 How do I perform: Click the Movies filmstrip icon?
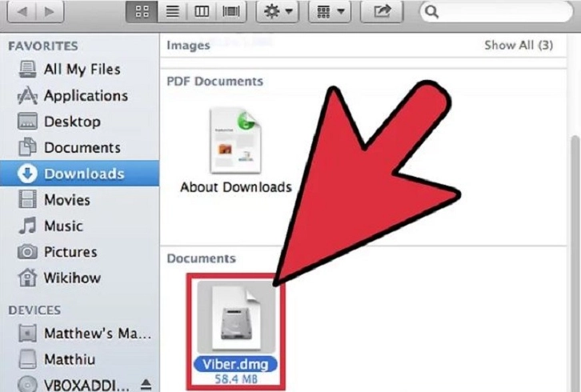point(27,199)
